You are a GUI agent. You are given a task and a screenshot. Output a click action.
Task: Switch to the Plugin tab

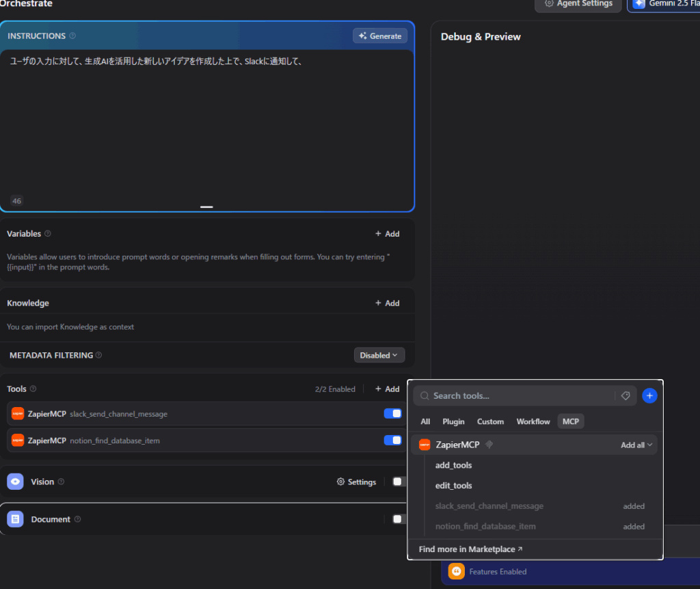[x=453, y=421]
